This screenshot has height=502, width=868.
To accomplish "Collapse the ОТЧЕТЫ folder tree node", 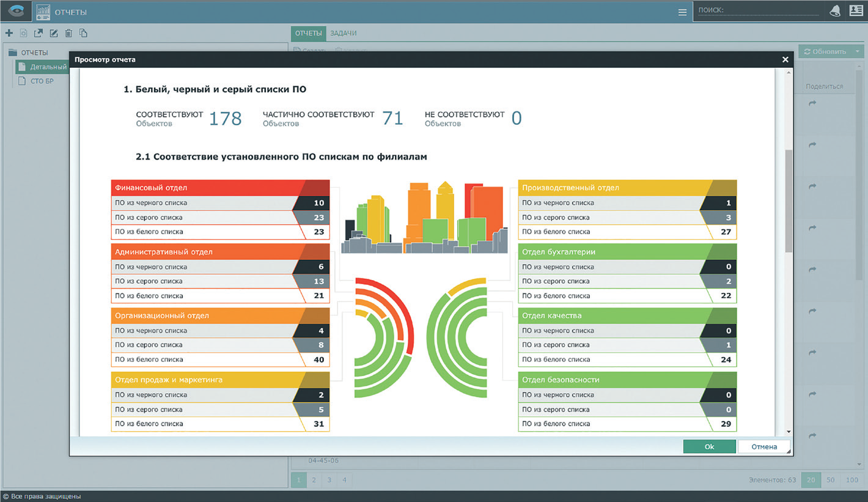I will (12, 53).
